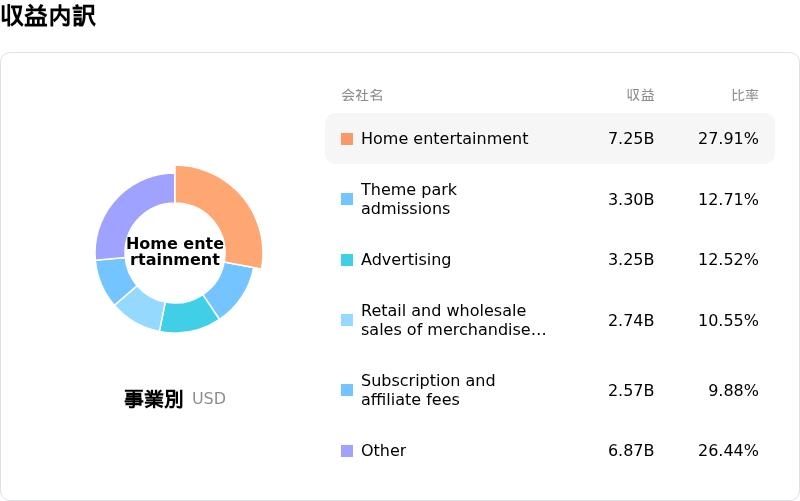The image size is (800, 501).
Task: Select the Subscription and affiliate fees label
Action: click(428, 390)
